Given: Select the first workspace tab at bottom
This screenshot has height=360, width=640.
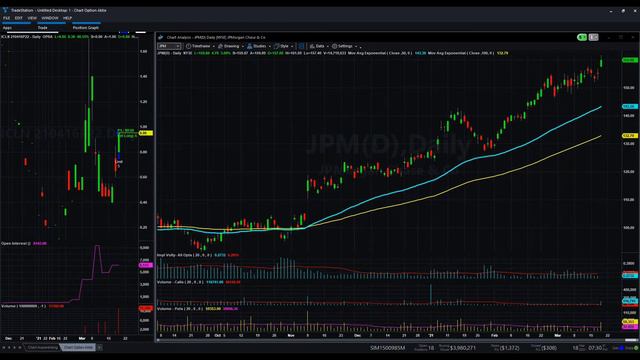Looking at the screenshot, I should [x=42, y=347].
